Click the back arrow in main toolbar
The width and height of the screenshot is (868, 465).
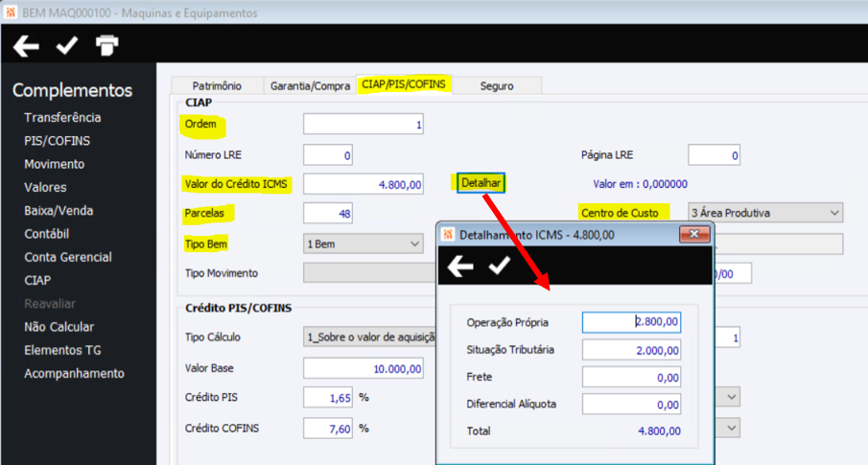26,46
